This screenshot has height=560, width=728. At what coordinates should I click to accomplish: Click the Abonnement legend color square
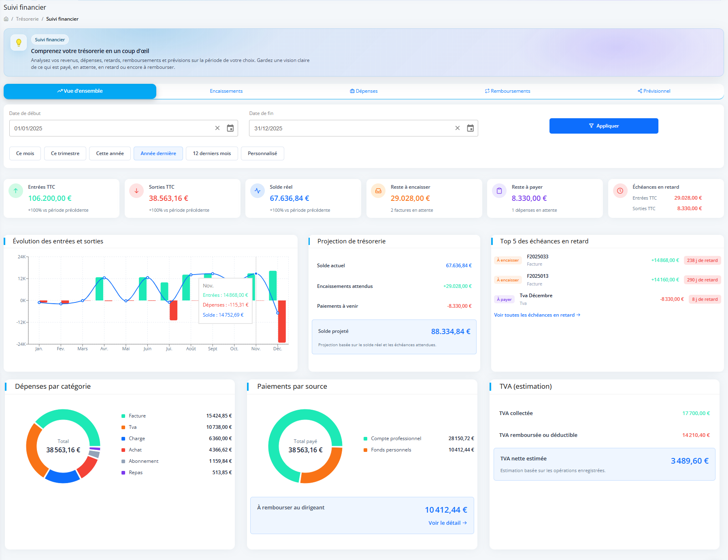click(123, 461)
